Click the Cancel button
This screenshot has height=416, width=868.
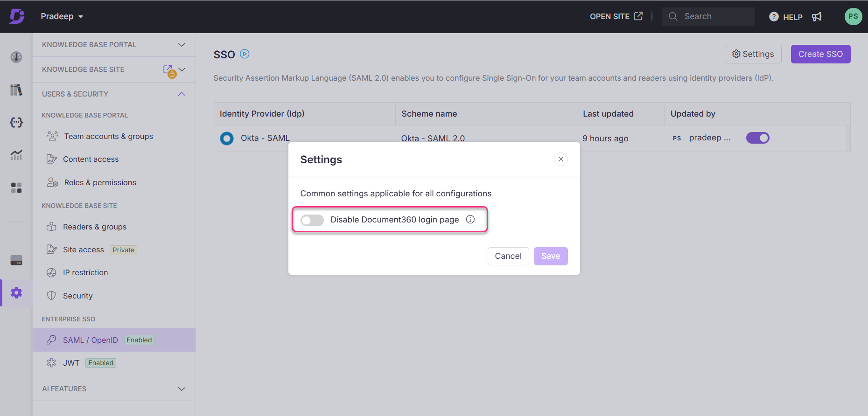pos(508,256)
